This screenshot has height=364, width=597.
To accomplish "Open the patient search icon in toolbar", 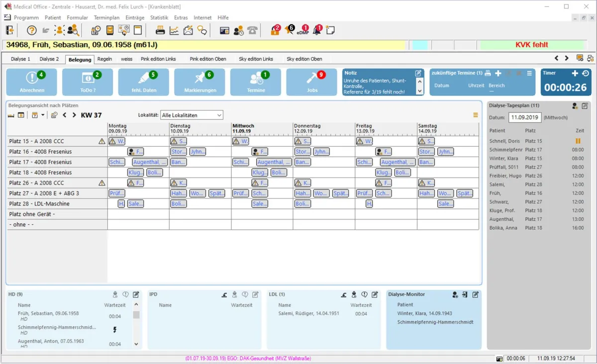I will pyautogui.click(x=73, y=30).
